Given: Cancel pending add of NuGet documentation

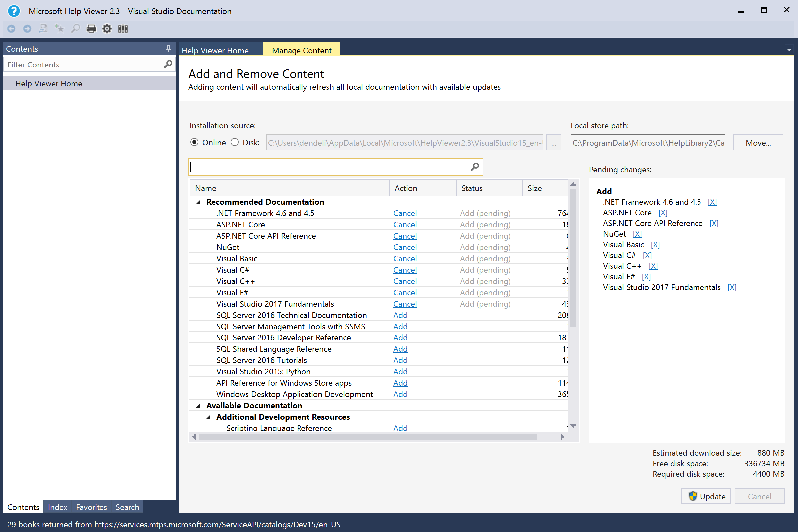Looking at the screenshot, I should [404, 247].
